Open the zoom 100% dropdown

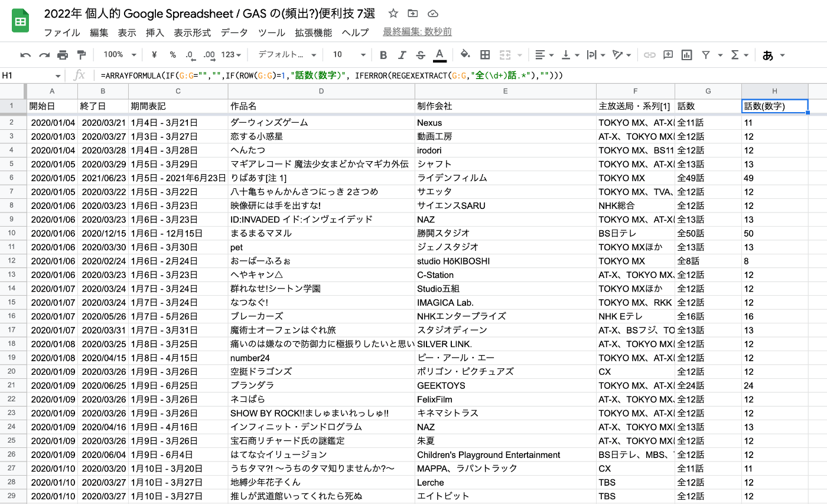[119, 55]
